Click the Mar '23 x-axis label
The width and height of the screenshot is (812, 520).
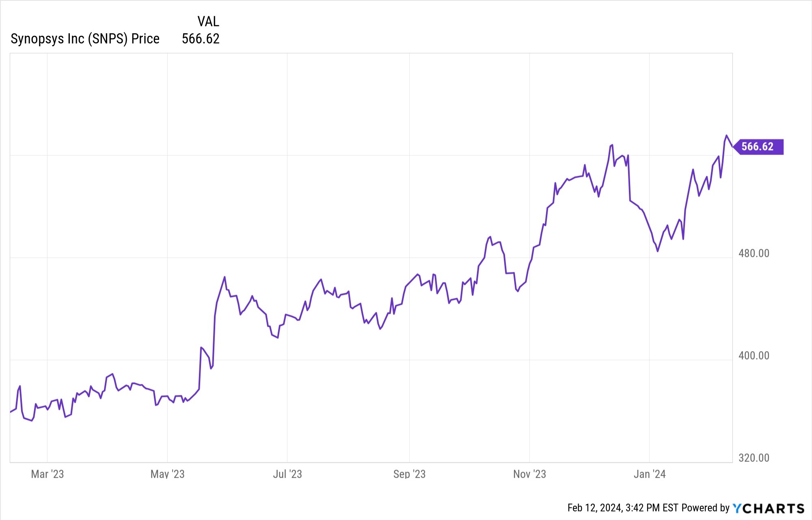(48, 474)
